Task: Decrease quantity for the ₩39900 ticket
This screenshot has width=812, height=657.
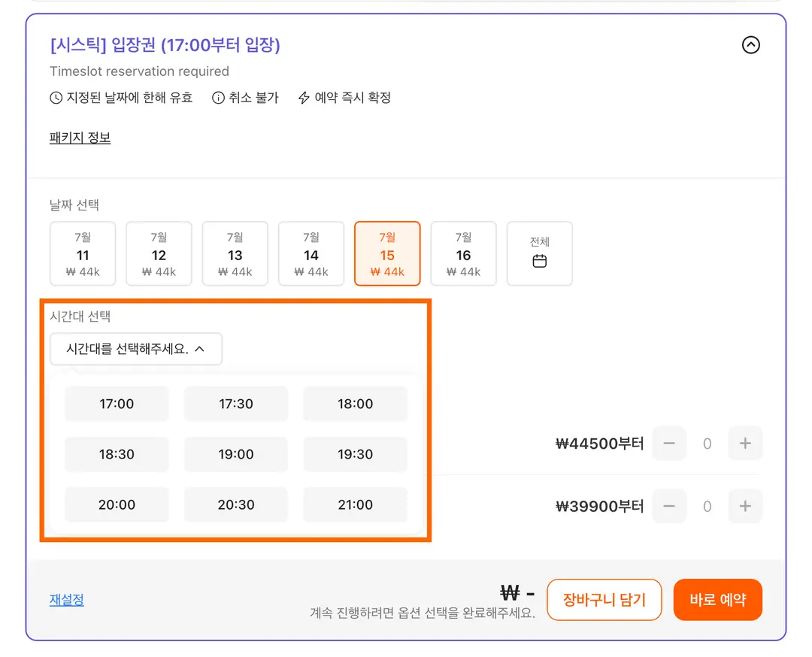Action: point(669,506)
